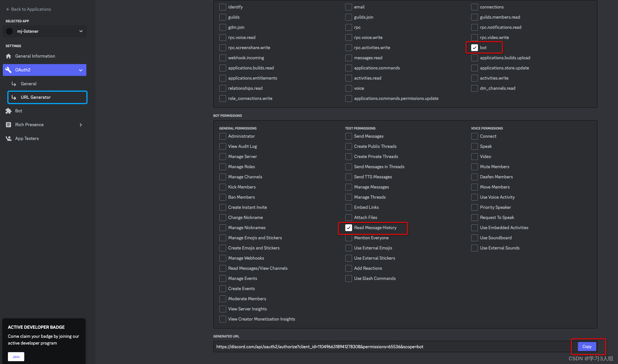Check the Attach Files permission
618x364 pixels.
[x=348, y=218]
